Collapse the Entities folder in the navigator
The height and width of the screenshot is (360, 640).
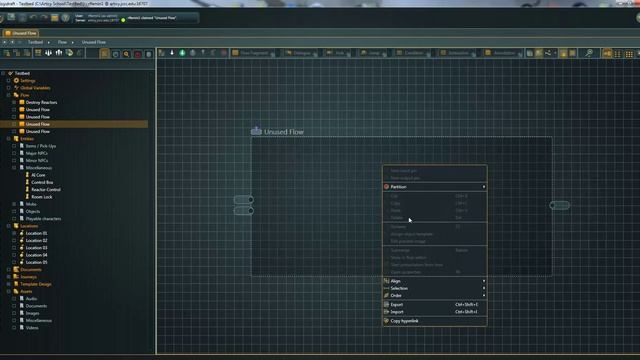tap(9, 139)
